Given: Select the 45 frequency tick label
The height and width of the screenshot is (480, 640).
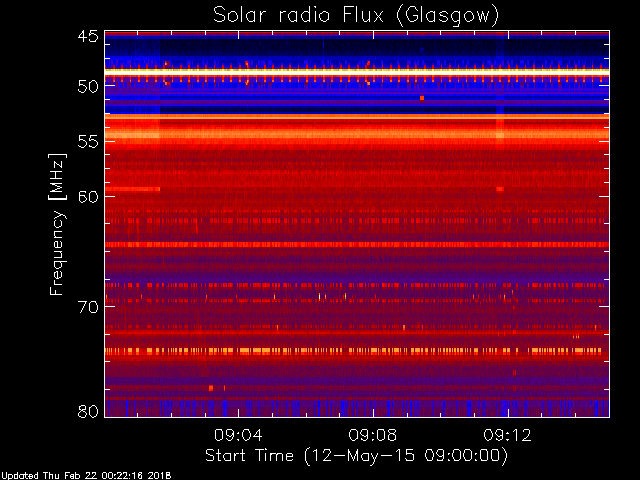Looking at the screenshot, I should pyautogui.click(x=88, y=36).
